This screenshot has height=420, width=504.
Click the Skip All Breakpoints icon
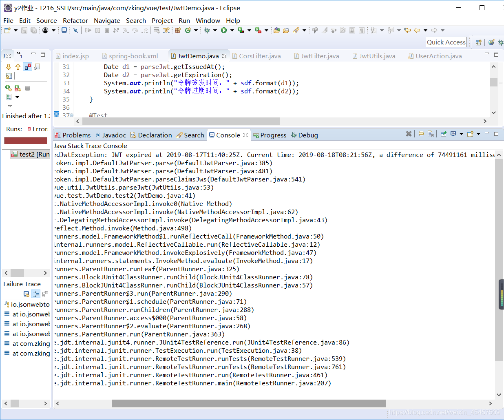(x=75, y=30)
